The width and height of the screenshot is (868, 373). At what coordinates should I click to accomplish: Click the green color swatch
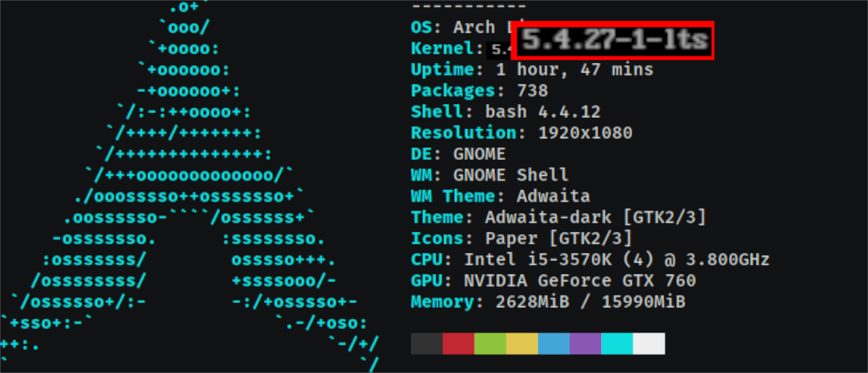coord(490,343)
